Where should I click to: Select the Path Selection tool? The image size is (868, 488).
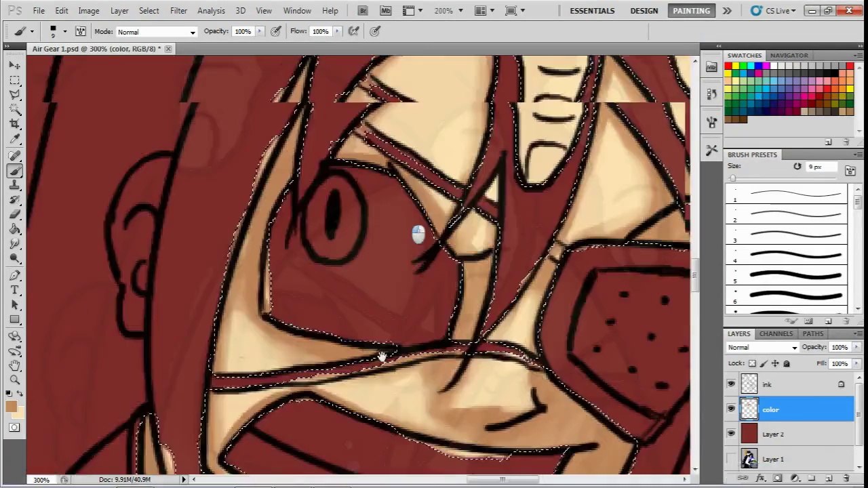15,305
